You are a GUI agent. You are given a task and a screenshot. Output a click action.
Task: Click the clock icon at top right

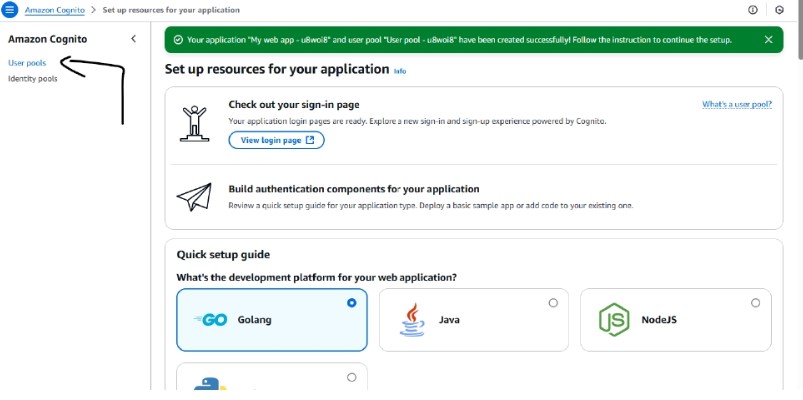[779, 10]
